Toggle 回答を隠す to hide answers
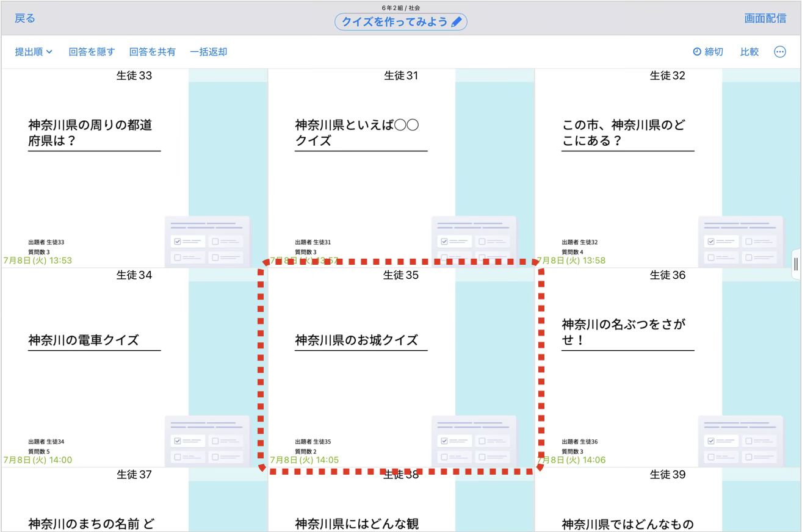This screenshot has width=802, height=532. [x=92, y=52]
